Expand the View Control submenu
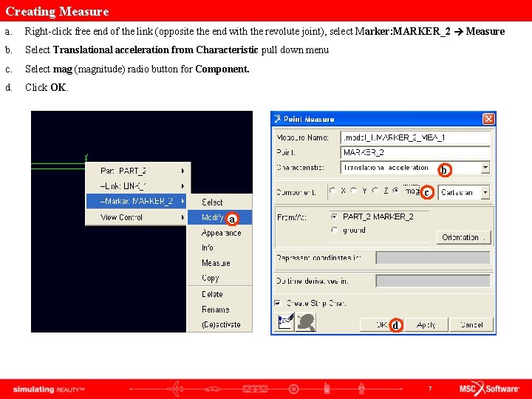532x399 pixels. [136, 217]
